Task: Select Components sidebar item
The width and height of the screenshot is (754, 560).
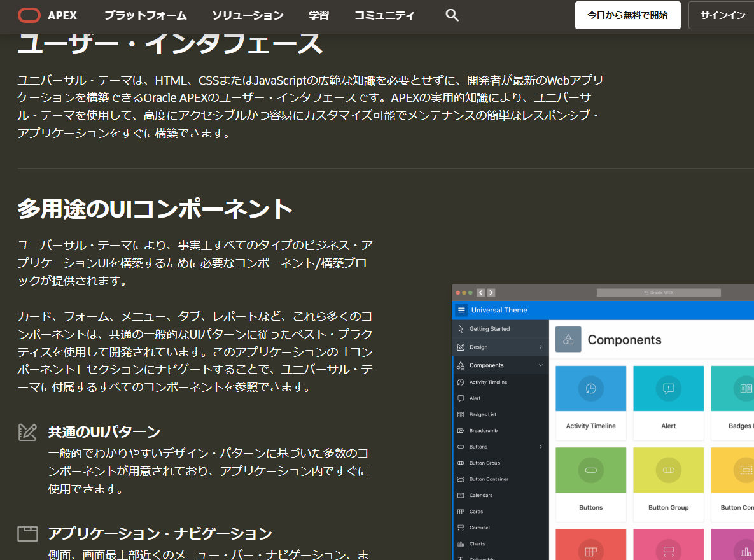Action: [500, 365]
